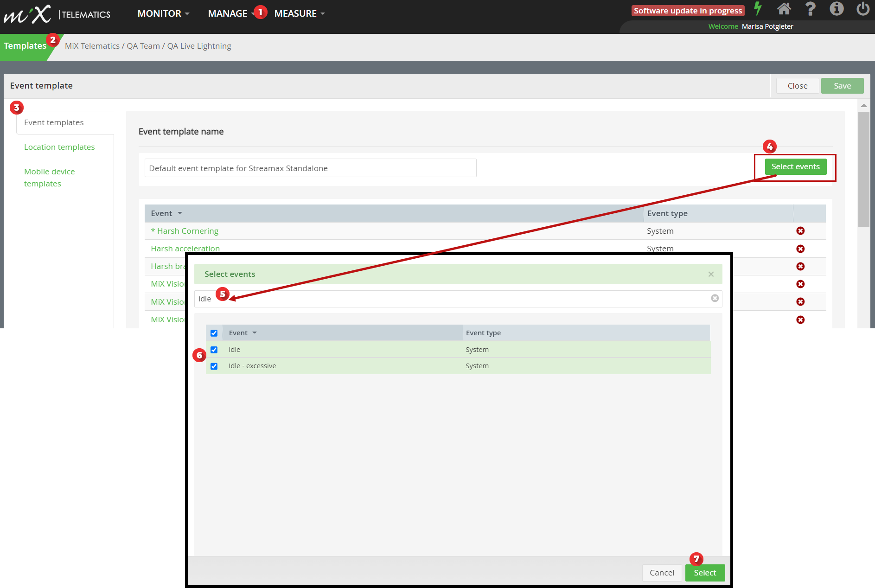Open the Info icon in header
The height and width of the screenshot is (588, 875).
tap(837, 8)
